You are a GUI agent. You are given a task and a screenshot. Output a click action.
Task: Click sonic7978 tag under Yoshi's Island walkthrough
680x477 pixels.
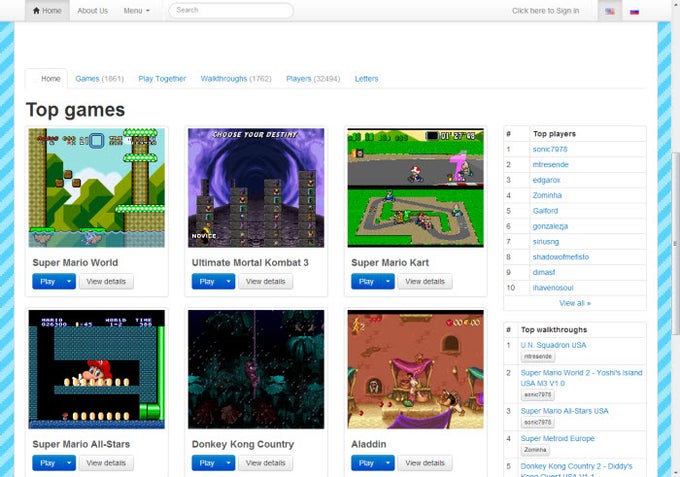pos(537,395)
